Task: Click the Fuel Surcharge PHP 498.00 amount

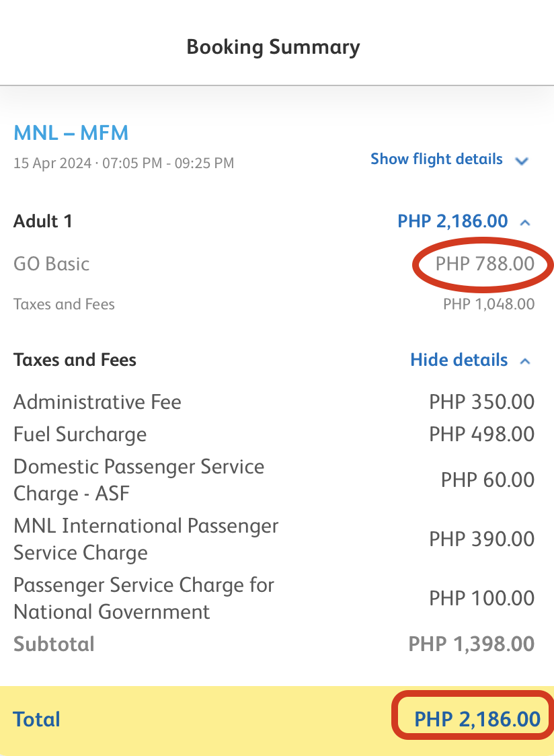Action: (481, 434)
